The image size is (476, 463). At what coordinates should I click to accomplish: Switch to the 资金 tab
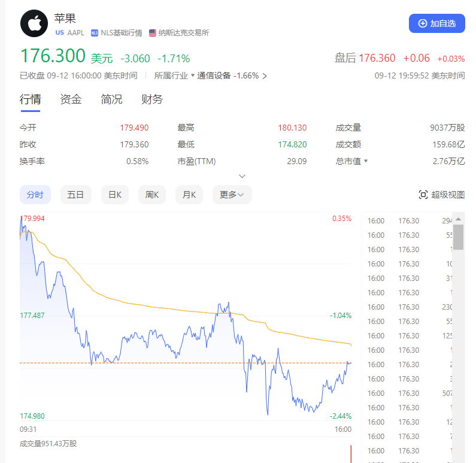point(71,99)
